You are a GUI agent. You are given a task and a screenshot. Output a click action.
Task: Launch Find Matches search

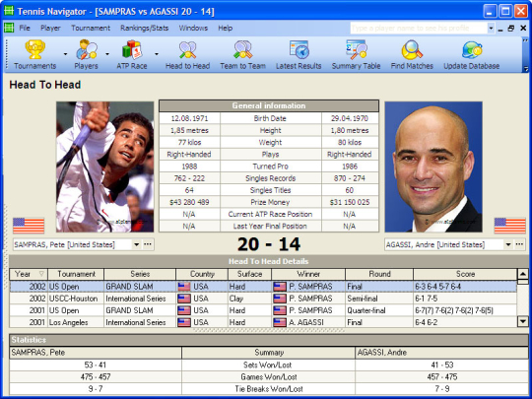[412, 54]
